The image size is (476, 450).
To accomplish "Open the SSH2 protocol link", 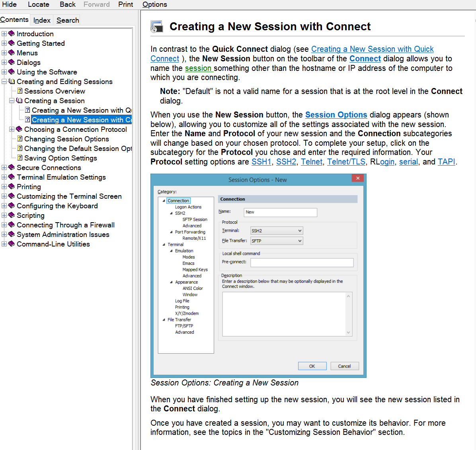I will tap(286, 162).
